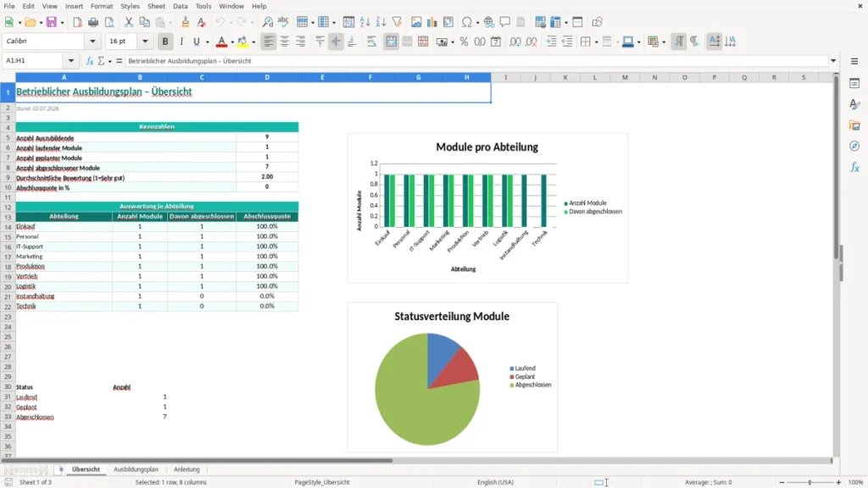The width and height of the screenshot is (868, 488).
Task: Adjust the zoom slider handle
Action: tap(810, 482)
